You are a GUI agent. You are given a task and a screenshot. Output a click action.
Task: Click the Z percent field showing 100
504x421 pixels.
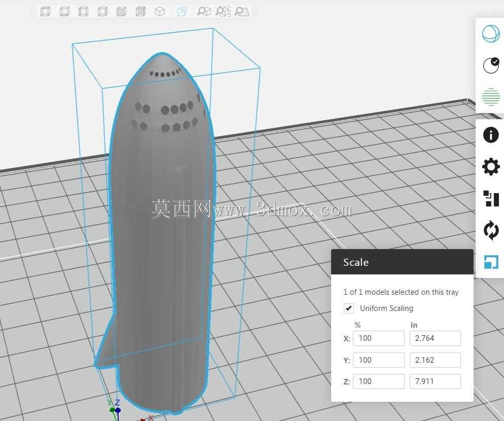click(379, 381)
